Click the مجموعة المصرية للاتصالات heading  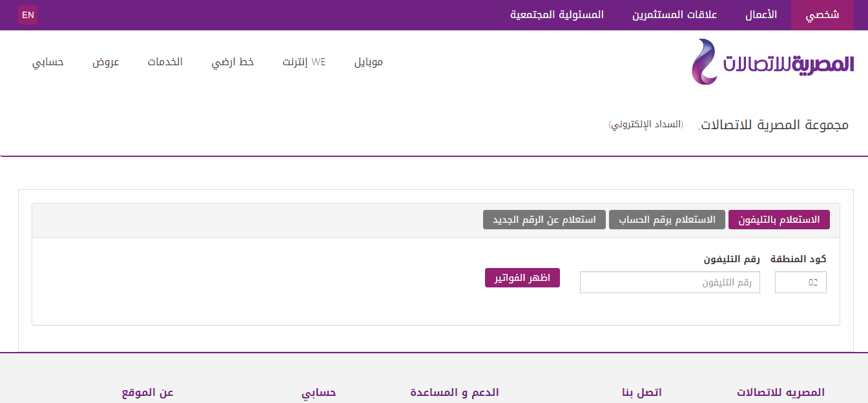(x=774, y=125)
